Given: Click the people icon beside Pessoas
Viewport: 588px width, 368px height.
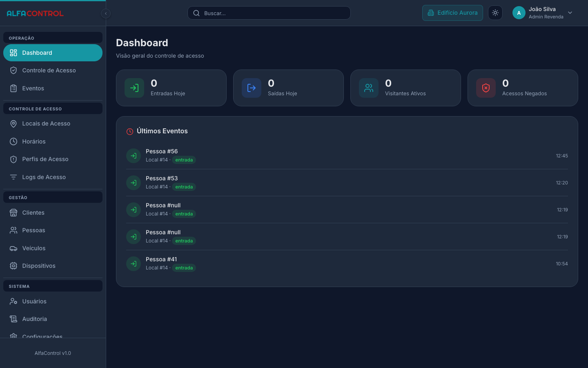Looking at the screenshot, I should coord(13,230).
